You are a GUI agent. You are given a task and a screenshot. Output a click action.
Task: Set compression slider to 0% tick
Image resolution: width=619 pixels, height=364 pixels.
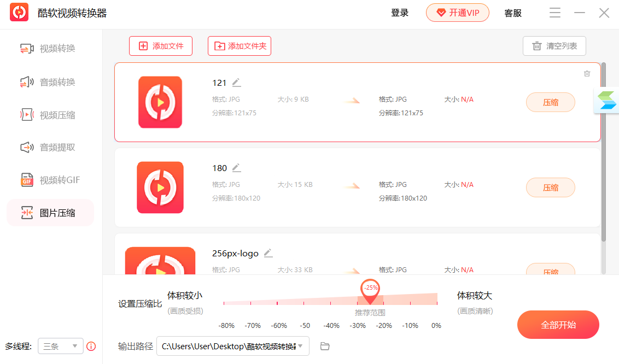[436, 303]
